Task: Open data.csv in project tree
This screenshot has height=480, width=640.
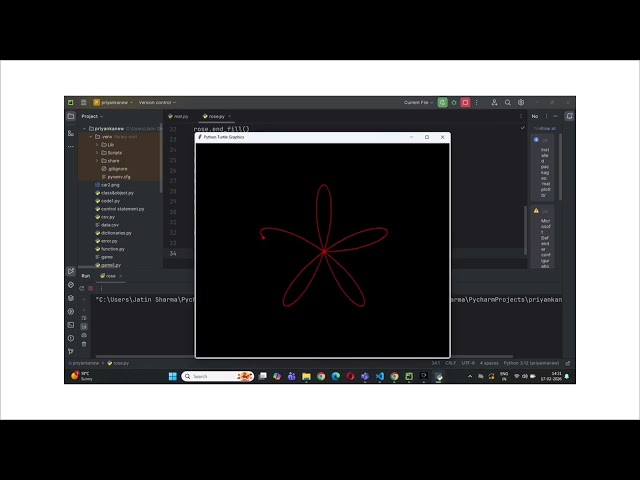Action: [107, 225]
